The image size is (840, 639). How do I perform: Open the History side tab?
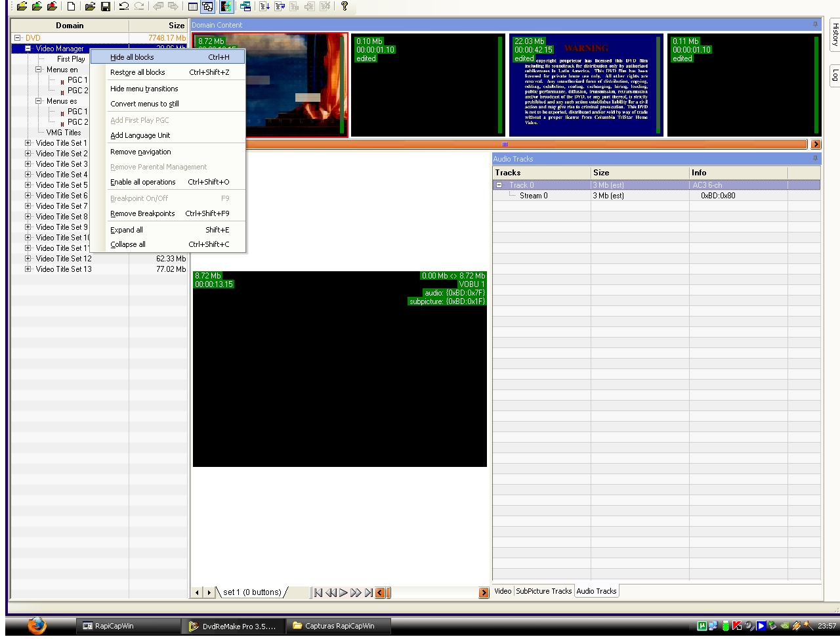point(835,34)
